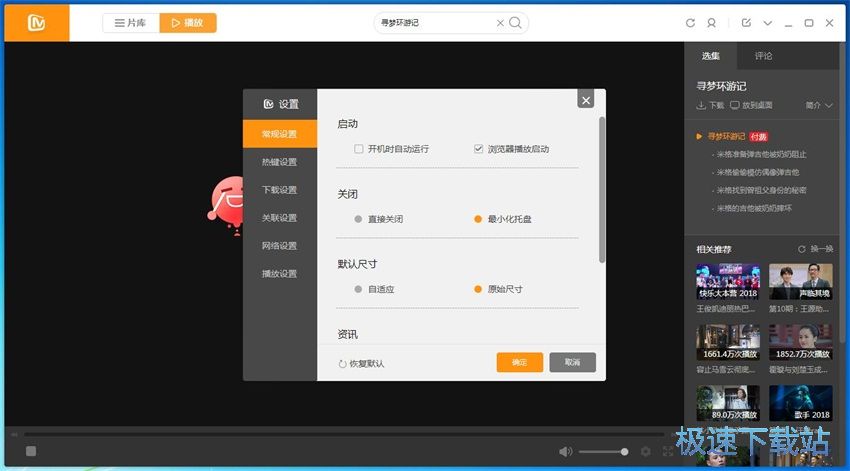Close the settings dialog
850x471 pixels.
586,100
